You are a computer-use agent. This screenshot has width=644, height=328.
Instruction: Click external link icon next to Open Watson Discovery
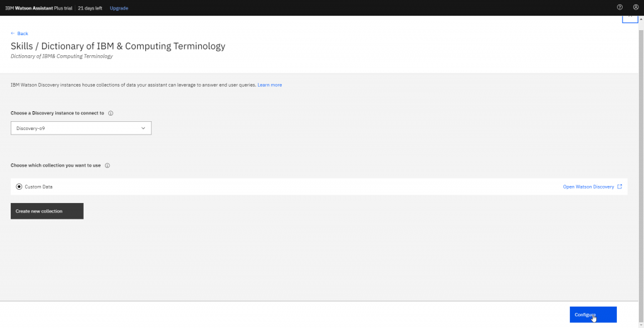619,187
